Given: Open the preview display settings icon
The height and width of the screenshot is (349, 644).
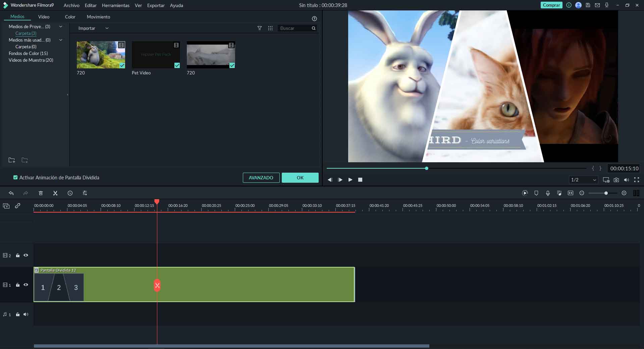Looking at the screenshot, I should [x=606, y=180].
